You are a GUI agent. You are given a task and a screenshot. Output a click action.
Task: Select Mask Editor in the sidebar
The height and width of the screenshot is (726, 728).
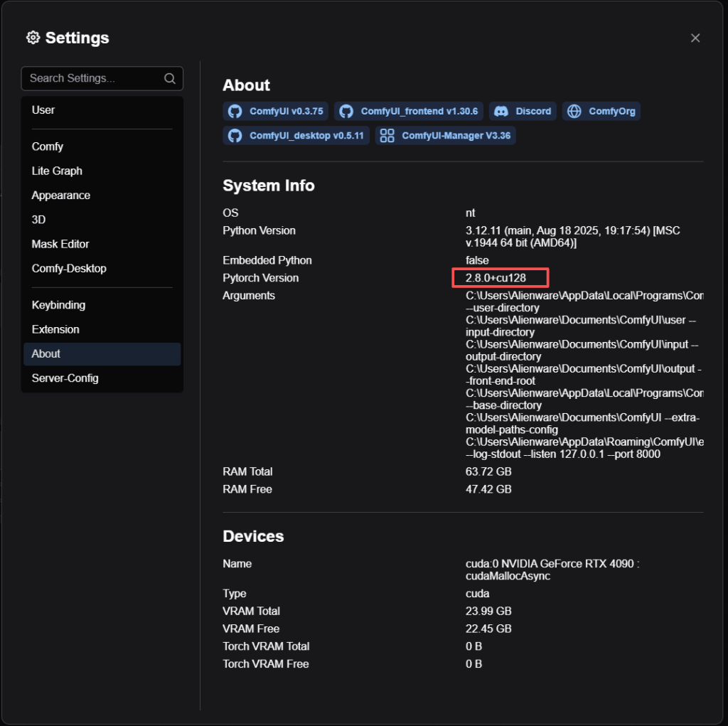tap(60, 244)
